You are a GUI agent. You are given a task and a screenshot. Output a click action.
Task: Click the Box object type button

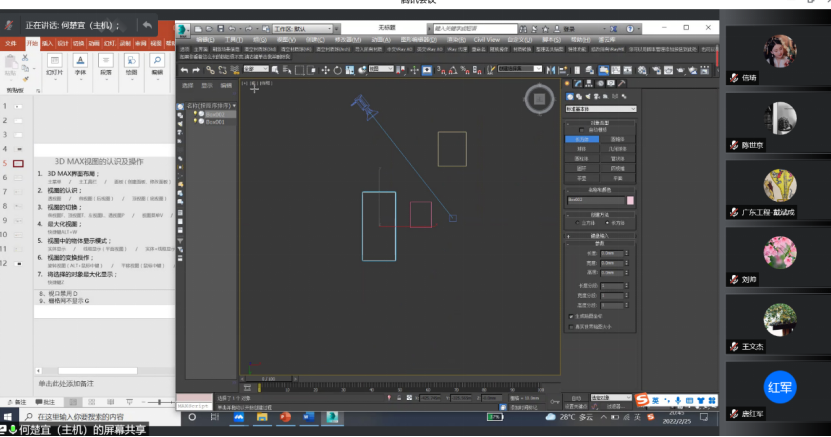pyautogui.click(x=582, y=139)
